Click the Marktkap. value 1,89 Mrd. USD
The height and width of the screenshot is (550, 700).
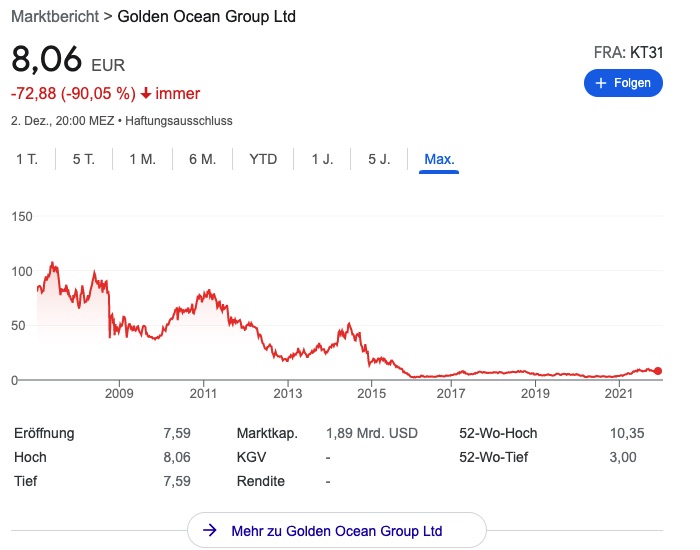tap(371, 433)
